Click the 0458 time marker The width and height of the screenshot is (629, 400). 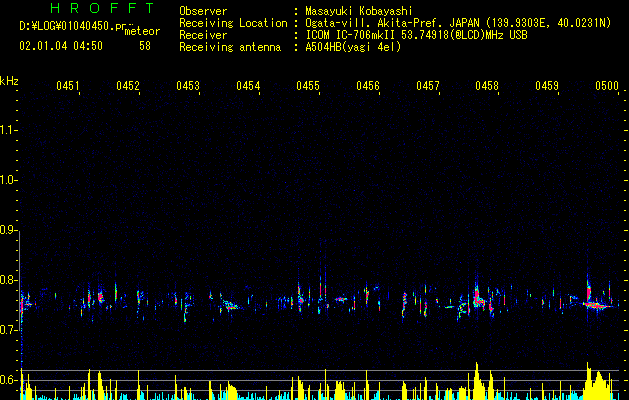tap(487, 86)
